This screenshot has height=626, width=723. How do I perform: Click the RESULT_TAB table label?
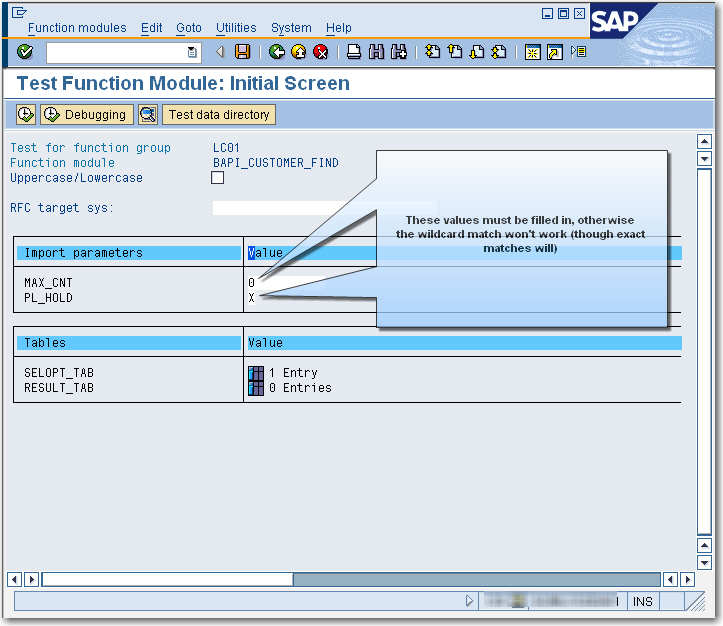(59, 388)
